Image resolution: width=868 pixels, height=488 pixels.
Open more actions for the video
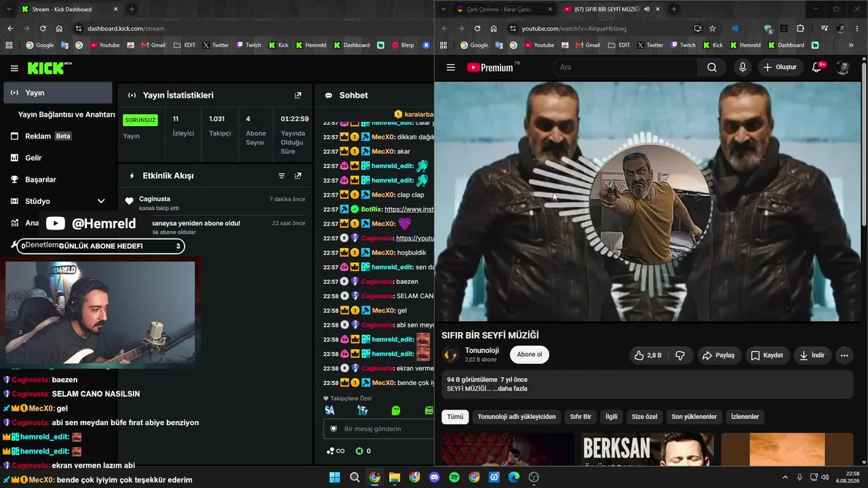pyautogui.click(x=844, y=355)
